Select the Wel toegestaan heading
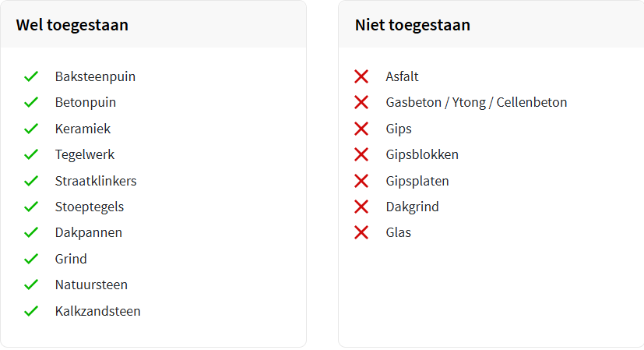This screenshot has width=644, height=350. (72, 25)
